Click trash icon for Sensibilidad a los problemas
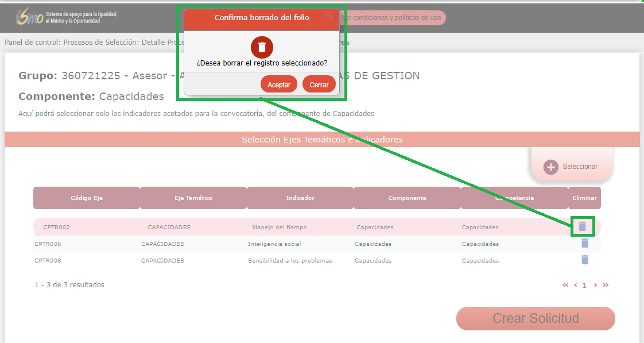This screenshot has height=343, width=644. pos(584,260)
